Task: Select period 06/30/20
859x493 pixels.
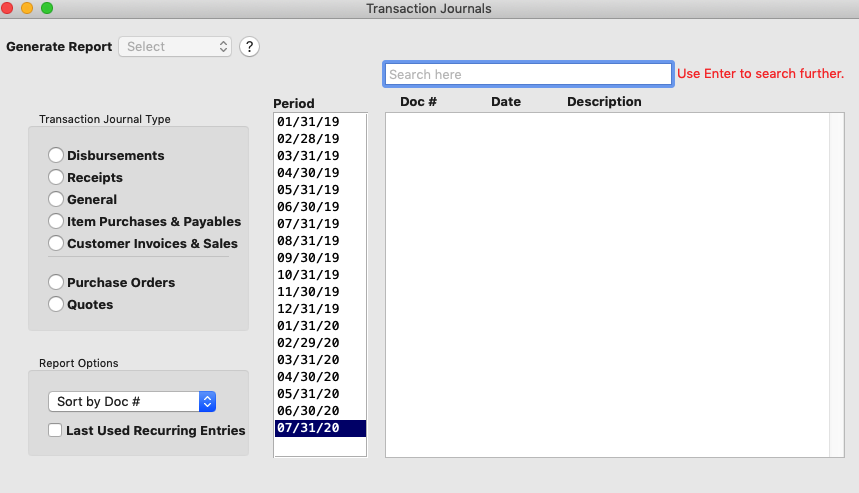Action: pyautogui.click(x=320, y=410)
